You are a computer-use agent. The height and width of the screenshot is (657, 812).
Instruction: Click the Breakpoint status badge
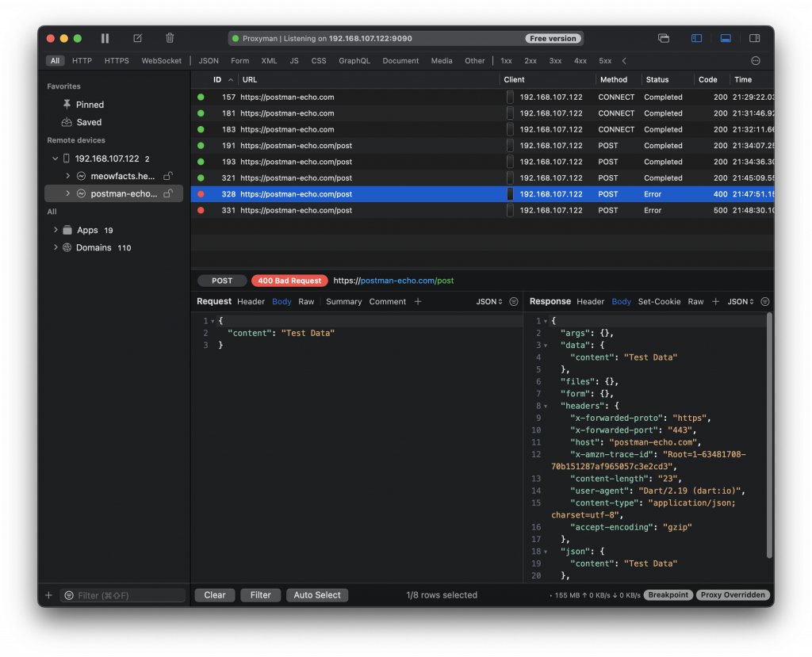tap(668, 595)
